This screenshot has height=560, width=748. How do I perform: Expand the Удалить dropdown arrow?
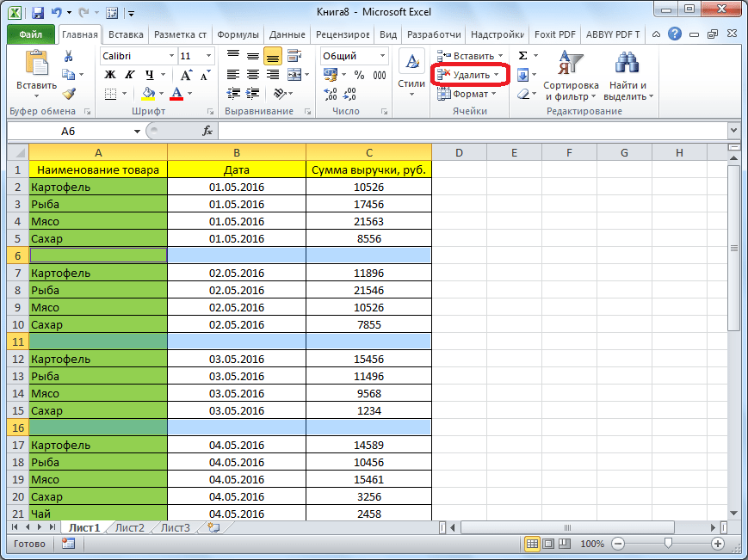[x=496, y=75]
